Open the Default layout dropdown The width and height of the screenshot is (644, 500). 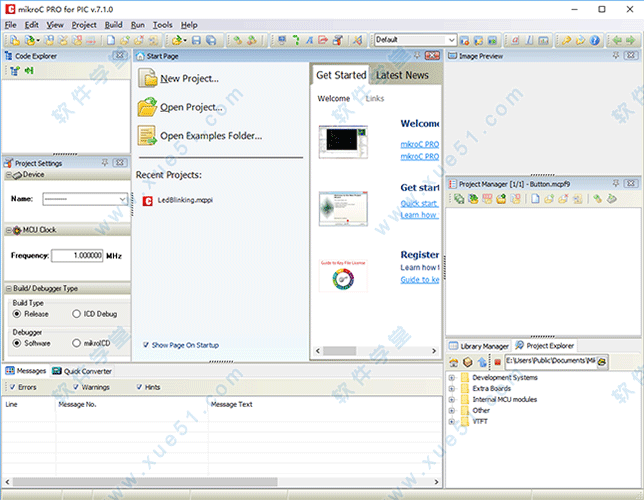(451, 40)
